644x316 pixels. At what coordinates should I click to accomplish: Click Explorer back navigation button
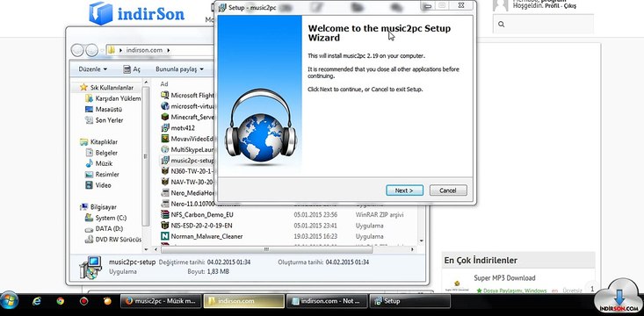pos(77,50)
